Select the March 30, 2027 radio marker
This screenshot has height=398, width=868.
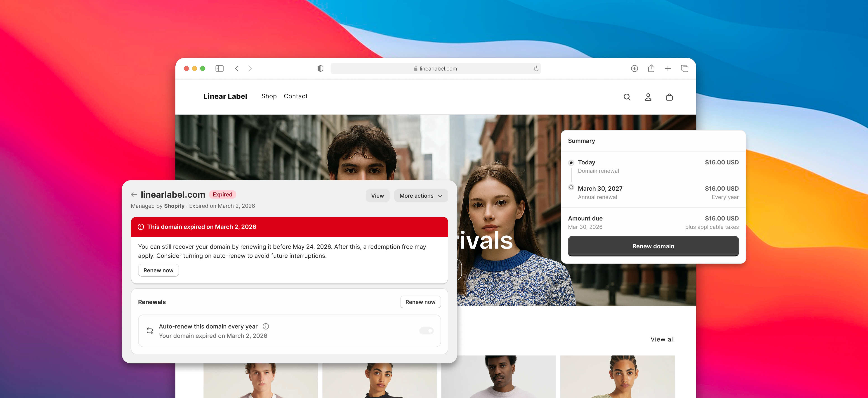click(571, 187)
